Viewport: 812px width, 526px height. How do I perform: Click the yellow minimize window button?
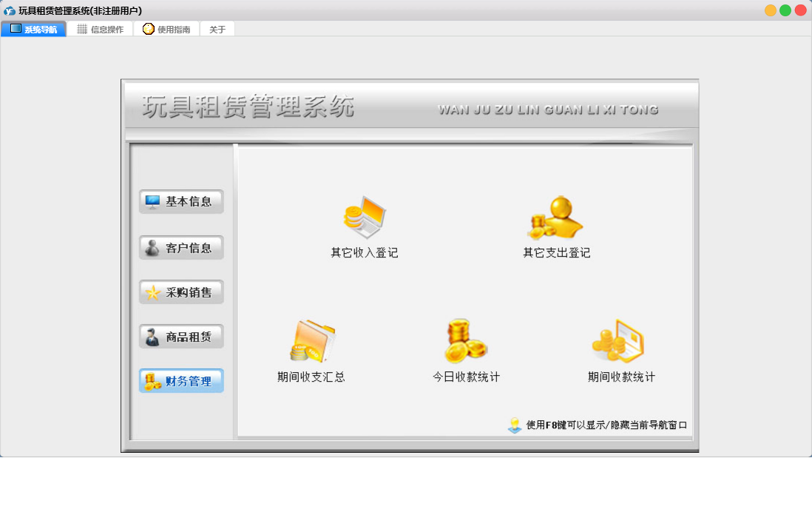[771, 10]
